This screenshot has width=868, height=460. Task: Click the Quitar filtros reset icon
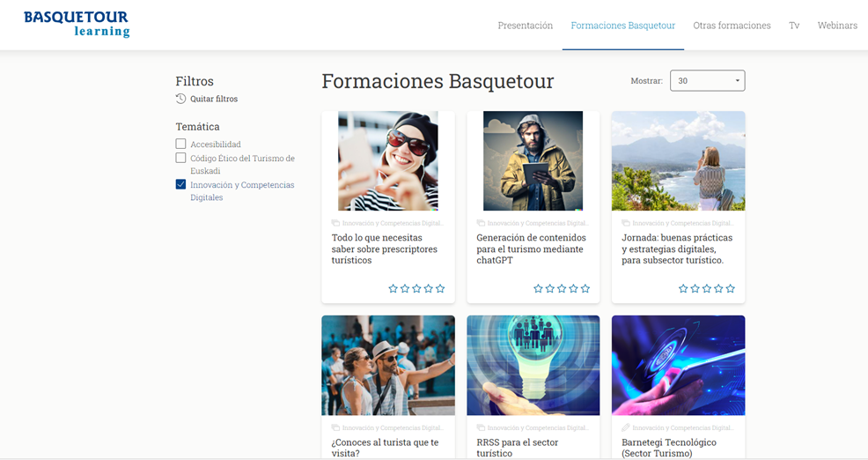(180, 99)
